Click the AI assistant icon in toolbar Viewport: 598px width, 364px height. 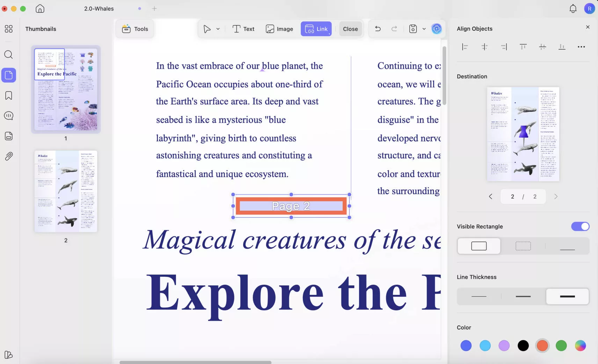click(436, 29)
